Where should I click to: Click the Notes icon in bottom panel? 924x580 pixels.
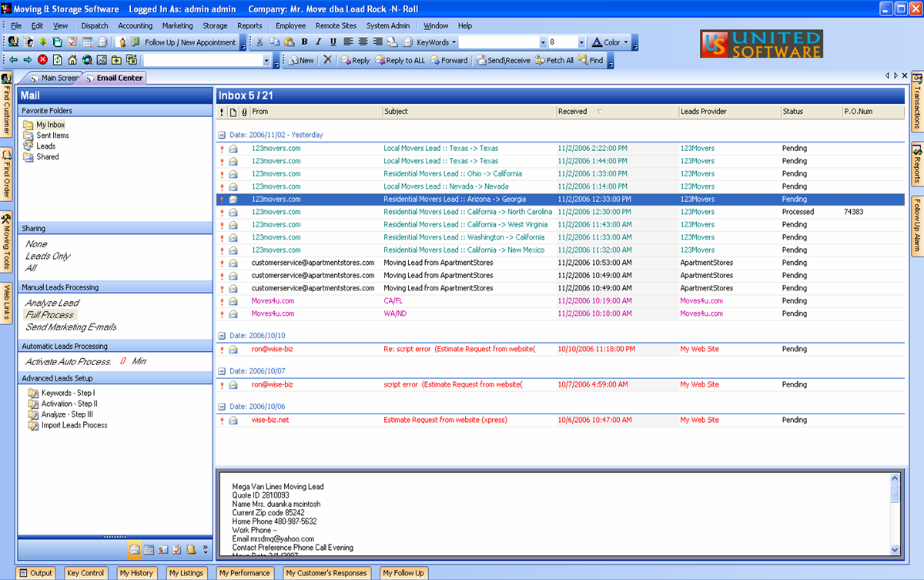tap(190, 549)
